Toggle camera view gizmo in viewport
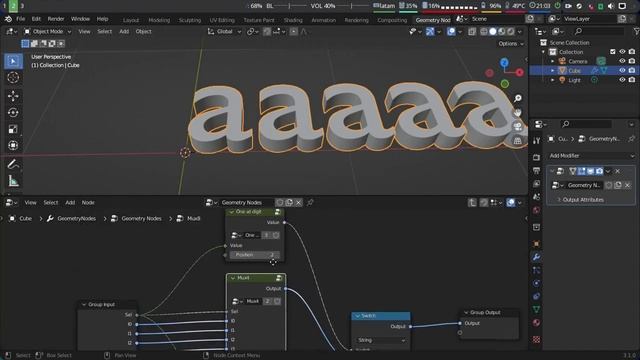Screen dimensions: 640x360 click(x=518, y=127)
